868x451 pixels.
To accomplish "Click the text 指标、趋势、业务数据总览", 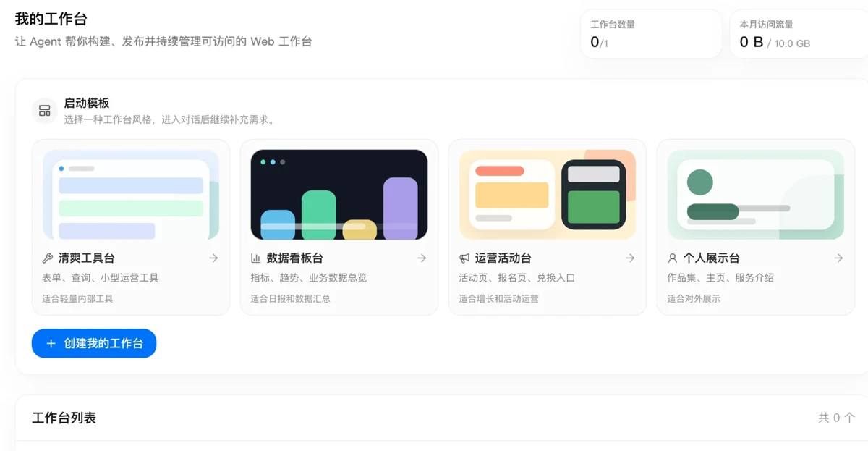I will click(309, 277).
